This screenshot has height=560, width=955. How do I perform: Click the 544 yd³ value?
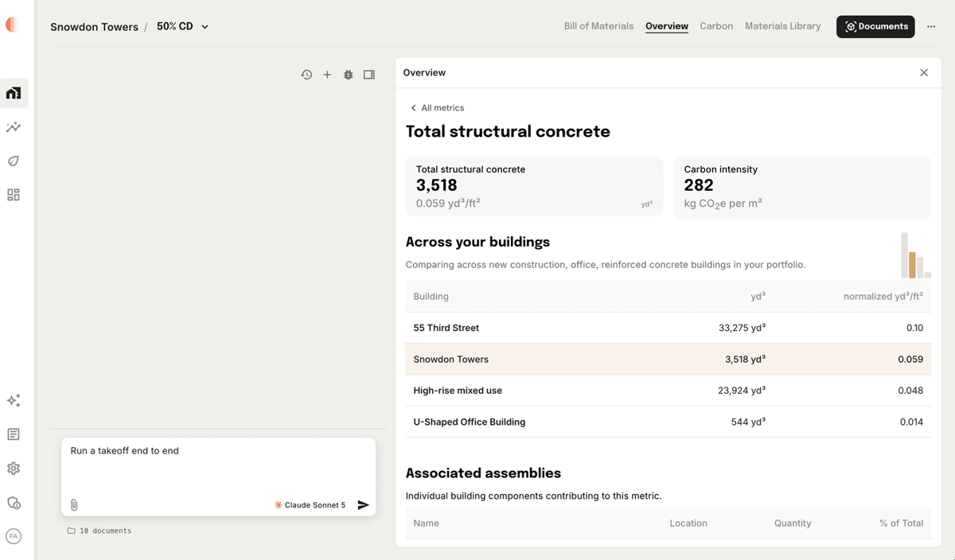pos(748,422)
